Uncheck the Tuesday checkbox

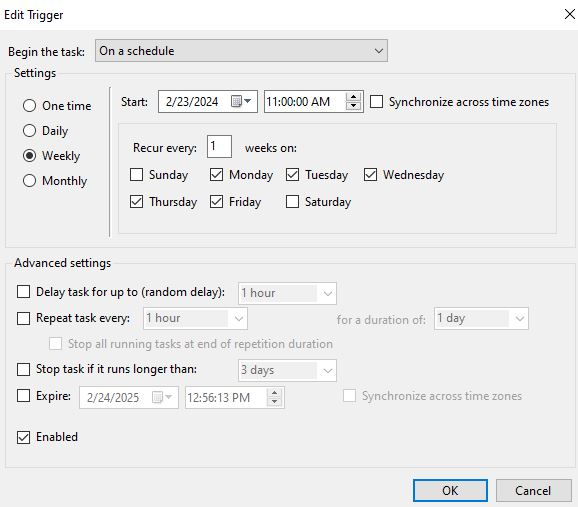(x=292, y=175)
